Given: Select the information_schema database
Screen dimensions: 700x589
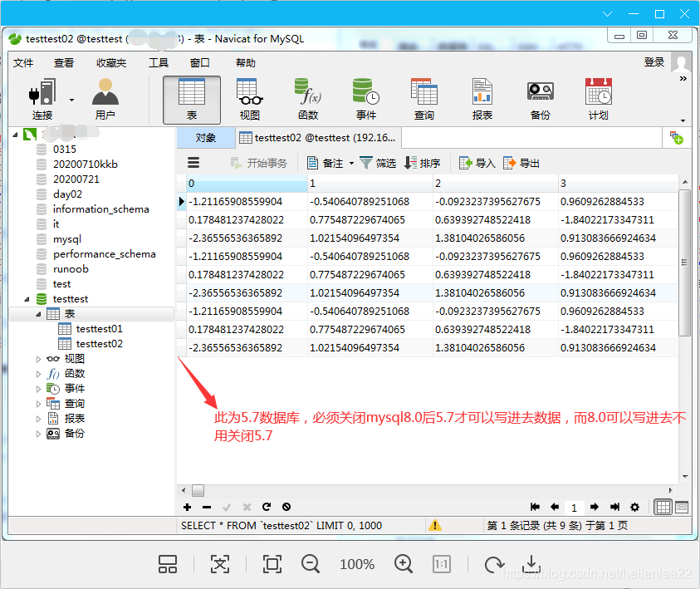Looking at the screenshot, I should (x=101, y=209).
